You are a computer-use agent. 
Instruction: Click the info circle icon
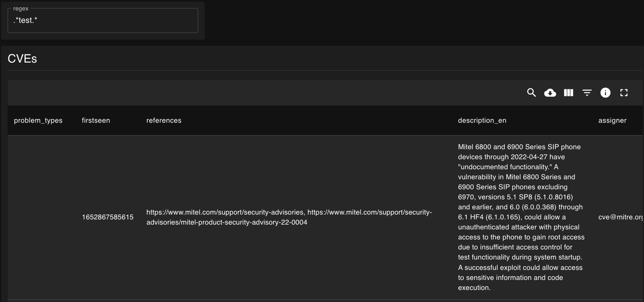pos(605,93)
